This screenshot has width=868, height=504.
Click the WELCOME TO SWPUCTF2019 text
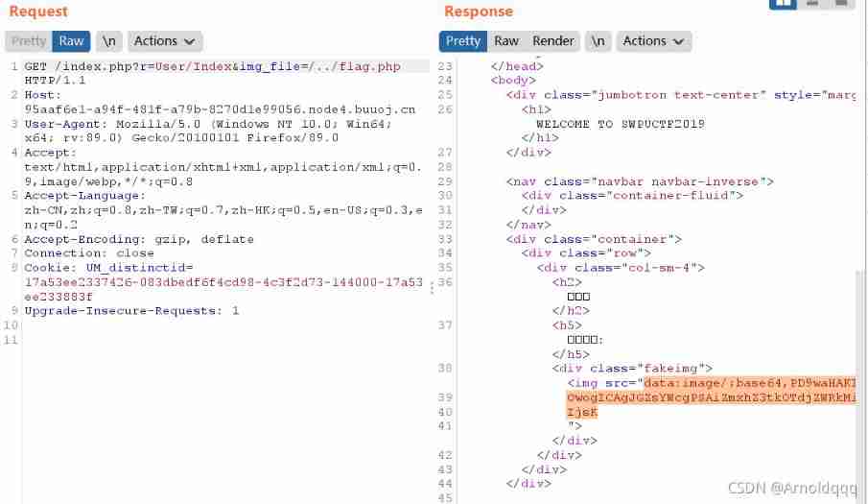pos(621,124)
